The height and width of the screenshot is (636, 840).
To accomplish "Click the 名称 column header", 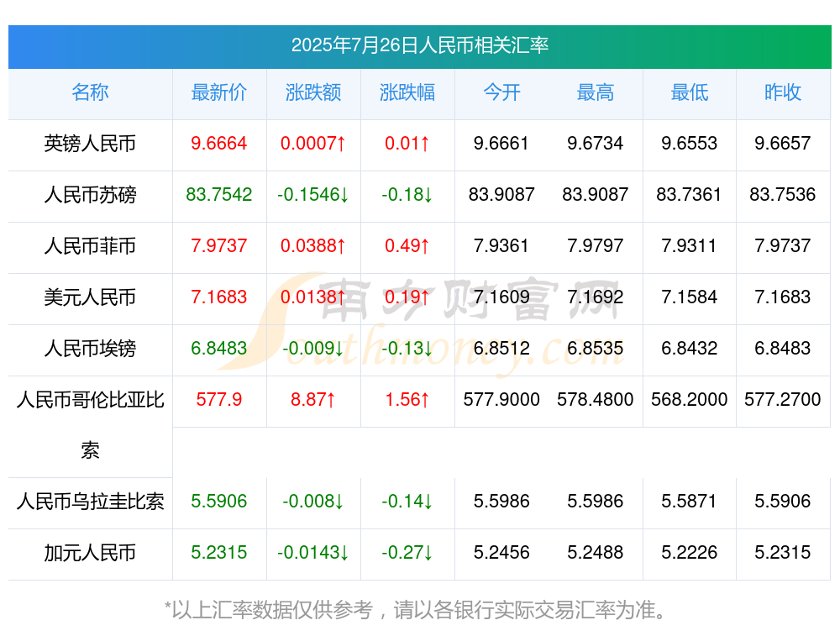I will point(90,92).
